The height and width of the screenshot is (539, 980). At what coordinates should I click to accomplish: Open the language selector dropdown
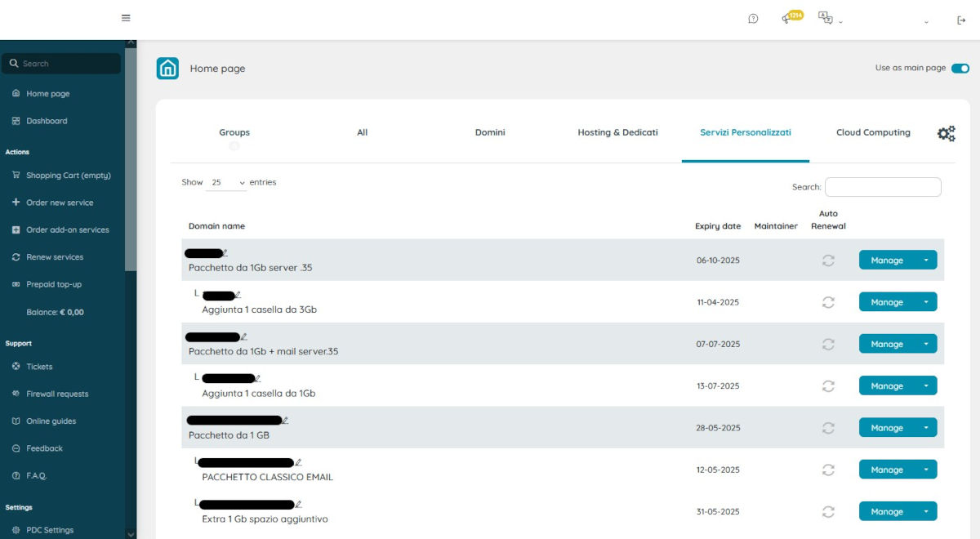tap(830, 20)
